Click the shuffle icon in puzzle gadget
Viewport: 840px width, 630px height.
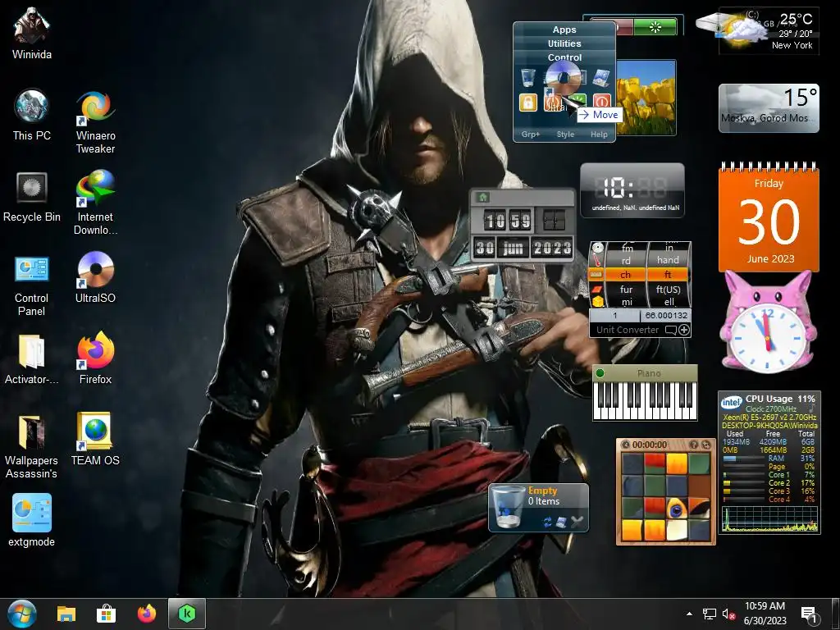tap(706, 445)
